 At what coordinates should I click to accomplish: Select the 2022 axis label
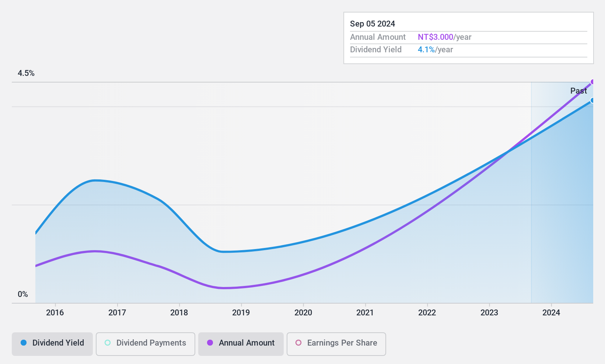pyautogui.click(x=427, y=313)
